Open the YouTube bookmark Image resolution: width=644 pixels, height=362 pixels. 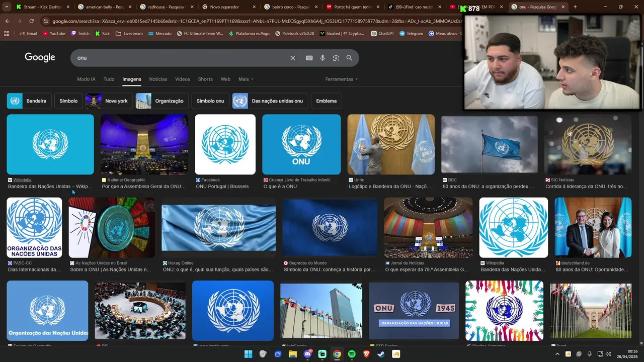pyautogui.click(x=54, y=34)
